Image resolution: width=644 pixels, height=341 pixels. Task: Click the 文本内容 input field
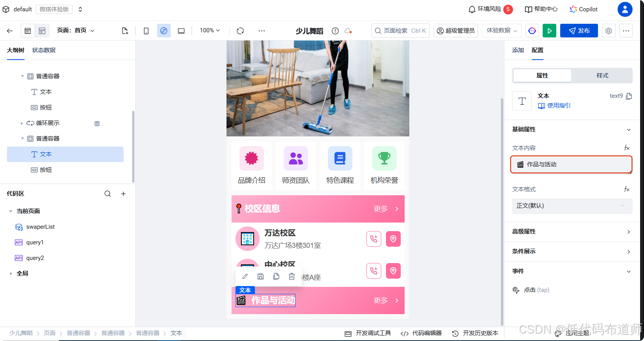[x=571, y=164]
